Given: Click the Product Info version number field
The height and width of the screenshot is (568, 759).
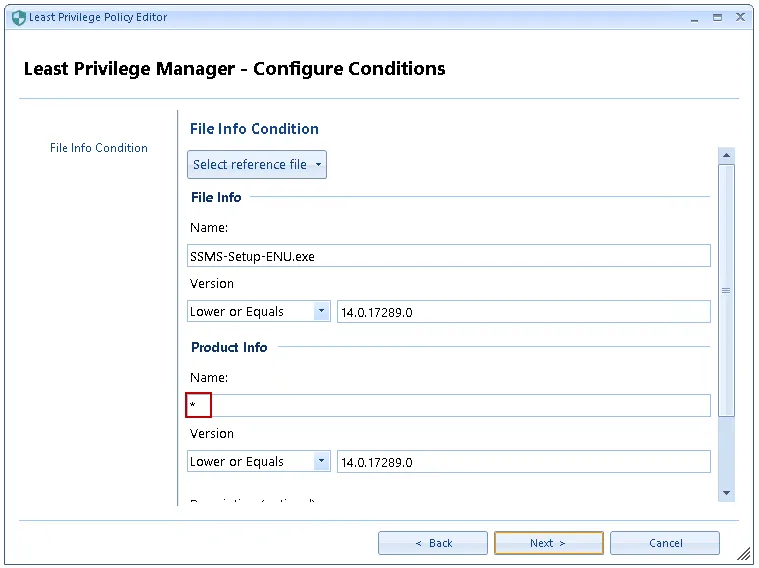Looking at the screenshot, I should tap(523, 462).
